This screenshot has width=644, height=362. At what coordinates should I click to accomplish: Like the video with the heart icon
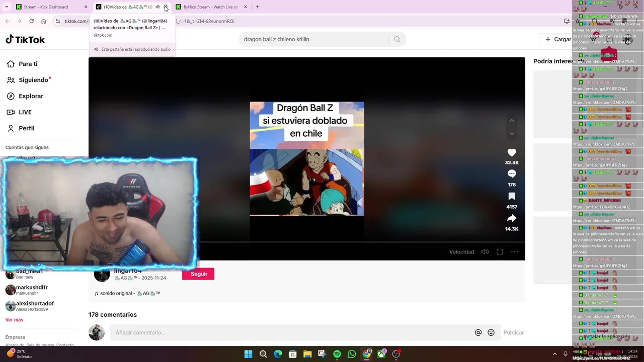[512, 153]
